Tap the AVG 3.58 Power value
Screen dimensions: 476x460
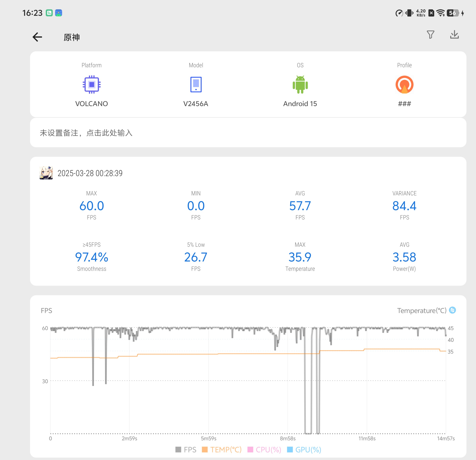point(404,257)
